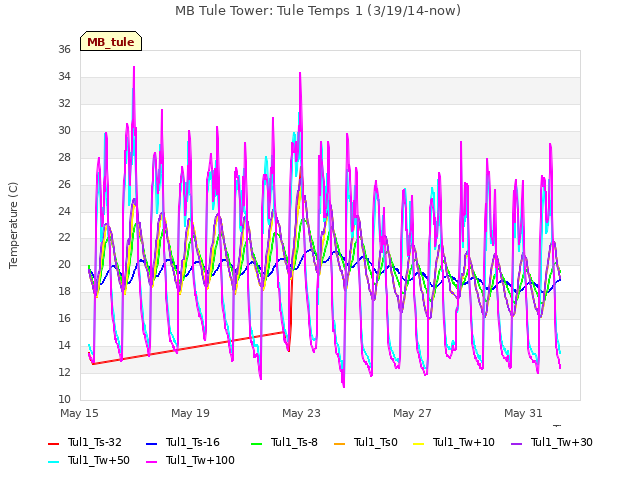Image resolution: width=640 pixels, height=480 pixels.
Task: Click the red Tul1_Ts-32 legend swatch
Action: pos(54,443)
